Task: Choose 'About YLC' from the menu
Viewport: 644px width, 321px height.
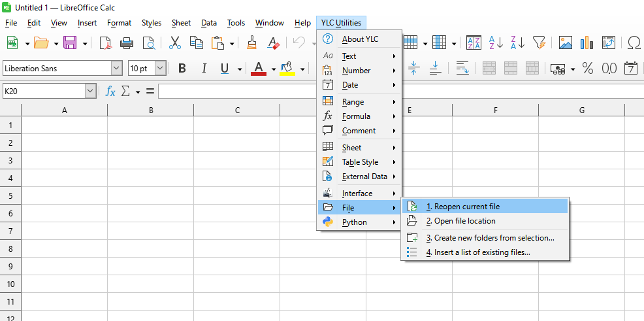Action: pyautogui.click(x=360, y=39)
